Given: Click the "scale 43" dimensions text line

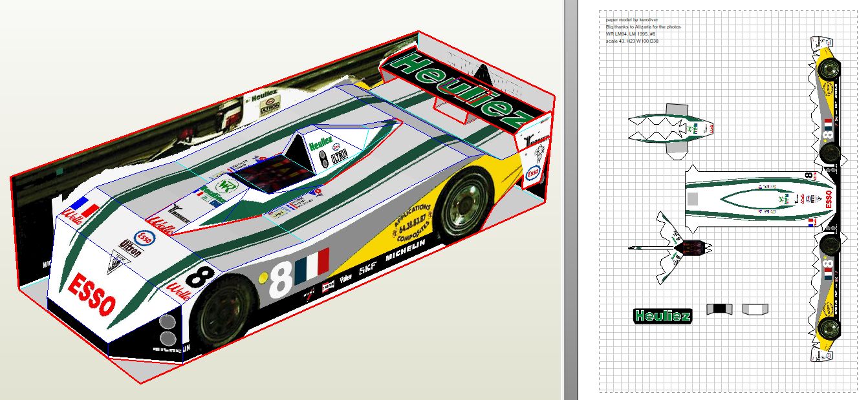Looking at the screenshot, I should pos(632,41).
